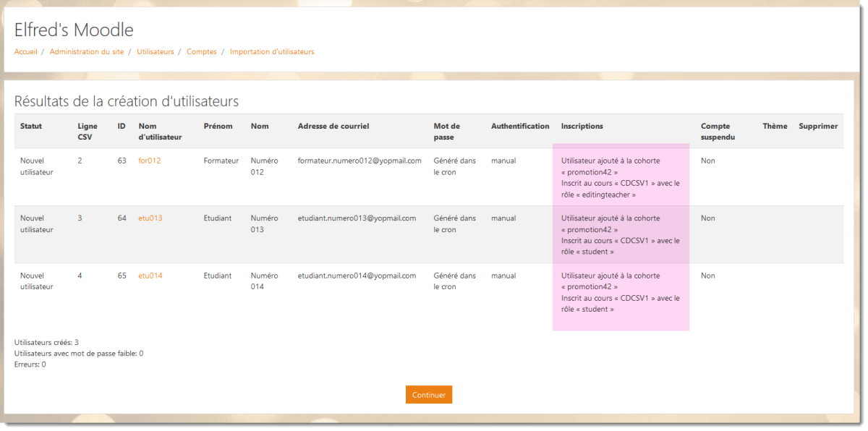Select email etudiant.numero013@yopmail.com

click(357, 218)
